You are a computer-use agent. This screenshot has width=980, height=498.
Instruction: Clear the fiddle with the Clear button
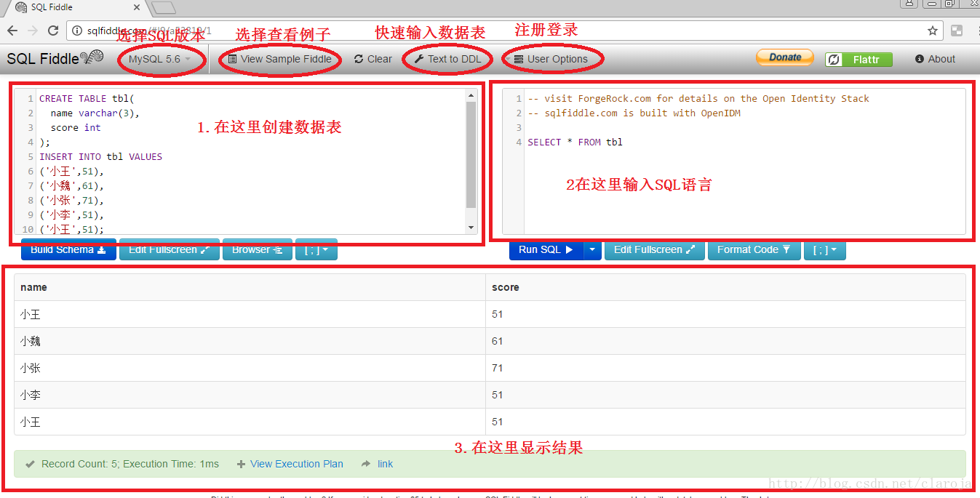coord(373,59)
